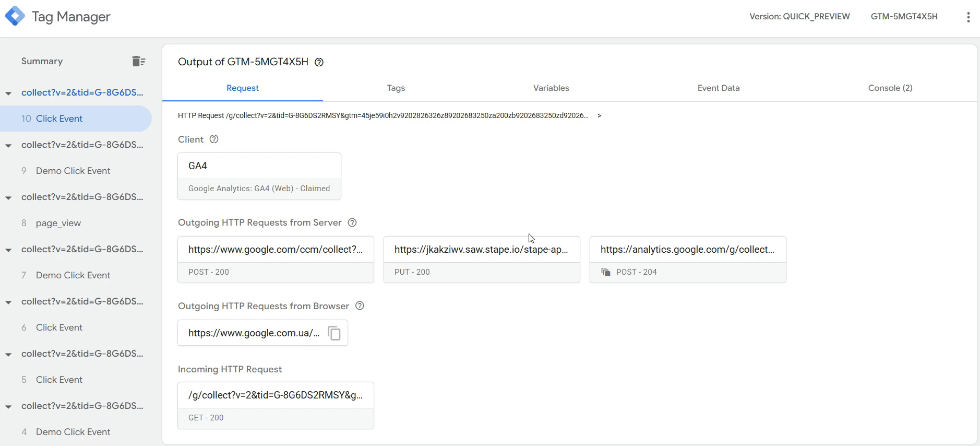Expand the HTTP Request URL chevron

[599, 115]
